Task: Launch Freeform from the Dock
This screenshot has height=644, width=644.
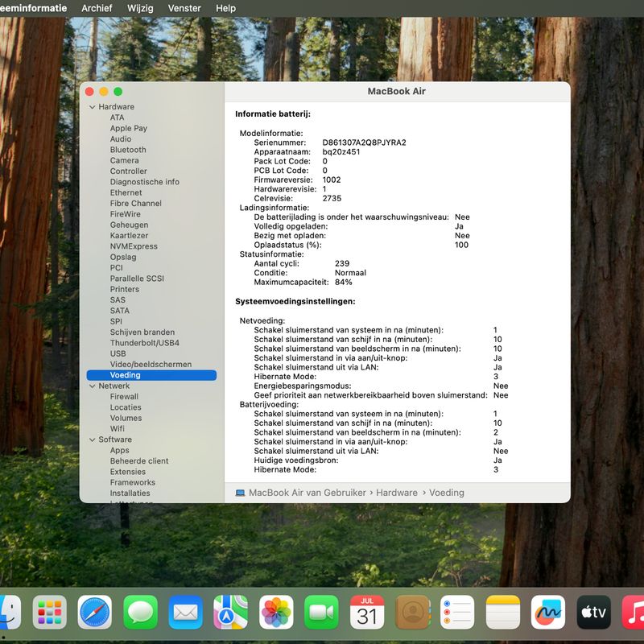Action: tap(548, 612)
